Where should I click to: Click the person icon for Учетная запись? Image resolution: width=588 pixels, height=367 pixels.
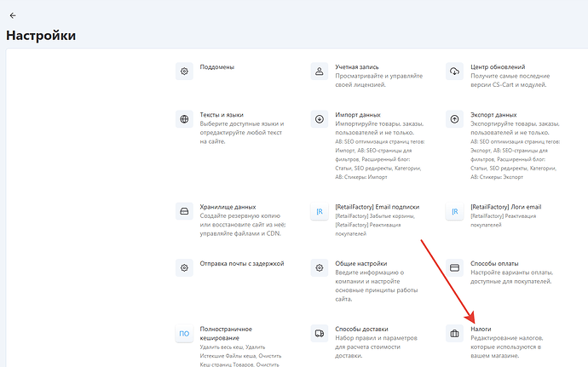click(319, 72)
